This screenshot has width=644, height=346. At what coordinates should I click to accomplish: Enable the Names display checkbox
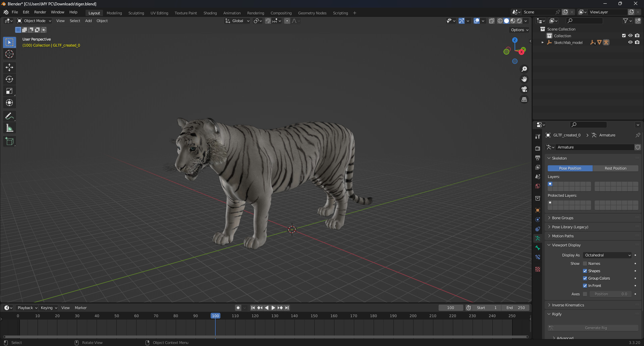tap(585, 264)
